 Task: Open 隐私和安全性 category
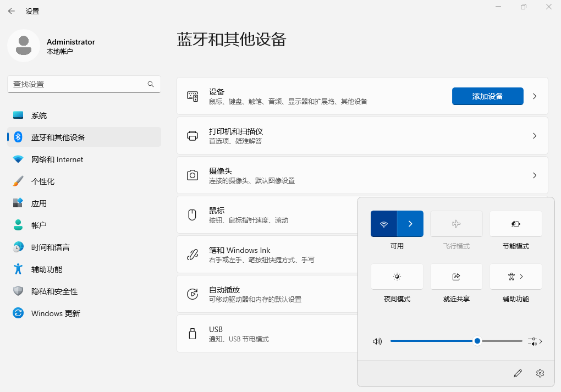84,291
